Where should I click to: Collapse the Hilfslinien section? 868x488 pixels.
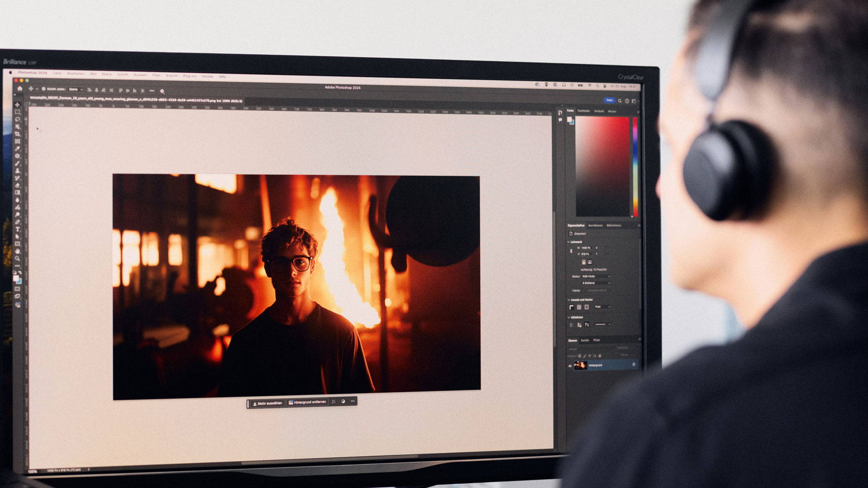point(568,317)
